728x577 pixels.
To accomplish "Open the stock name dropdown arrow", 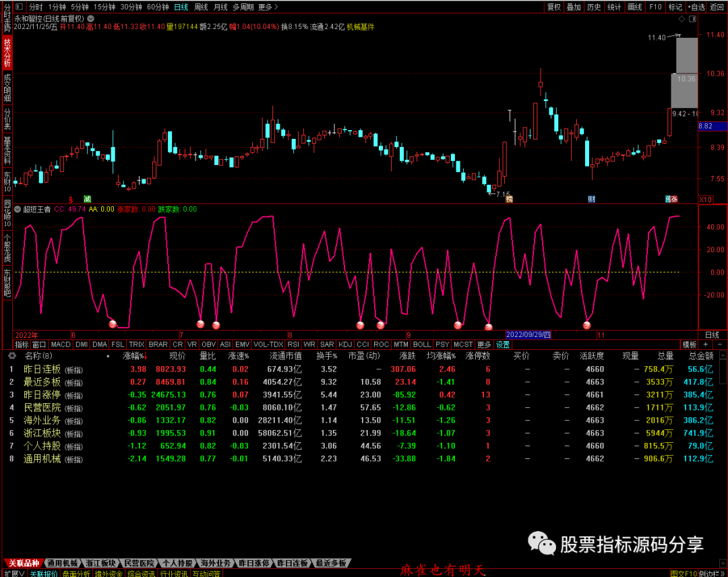I will tap(91, 19).
